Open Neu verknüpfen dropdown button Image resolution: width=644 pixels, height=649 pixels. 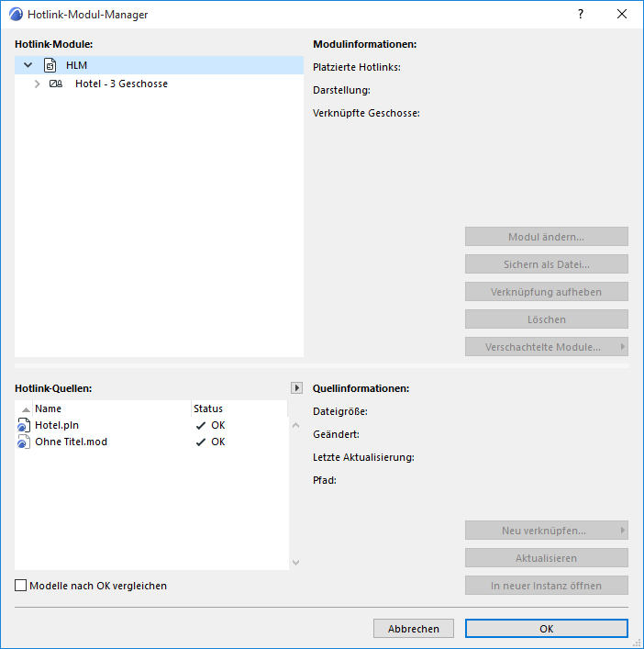tap(547, 531)
